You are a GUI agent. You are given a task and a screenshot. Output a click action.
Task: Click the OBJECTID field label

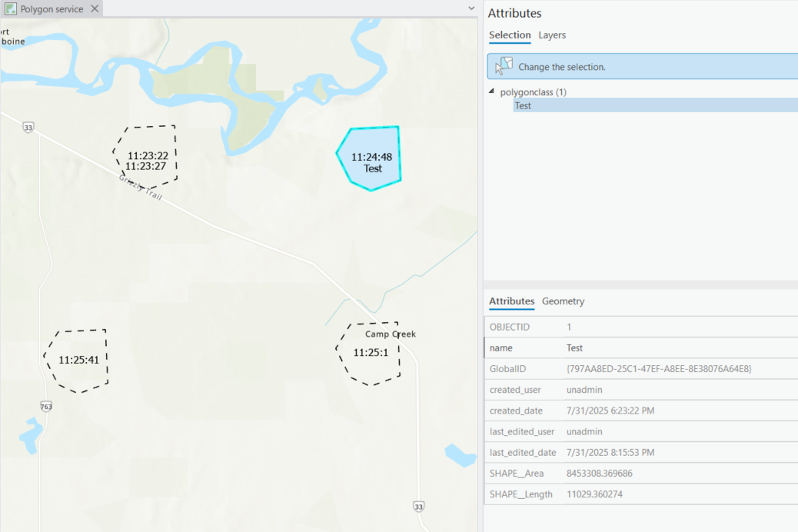(510, 327)
